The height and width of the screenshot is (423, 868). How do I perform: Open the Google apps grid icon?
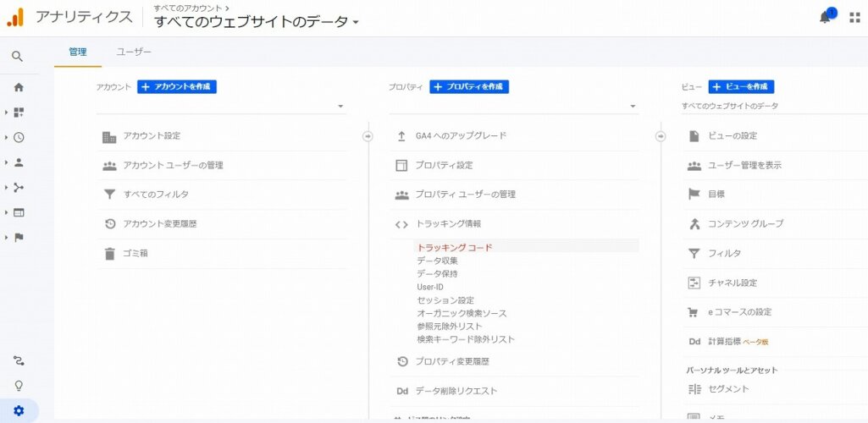(x=854, y=17)
